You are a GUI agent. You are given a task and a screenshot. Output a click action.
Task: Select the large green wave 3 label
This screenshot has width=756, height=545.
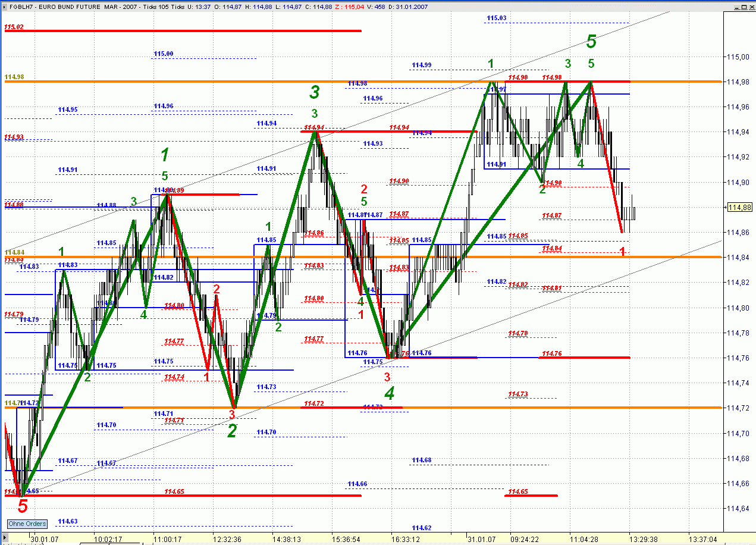315,92
